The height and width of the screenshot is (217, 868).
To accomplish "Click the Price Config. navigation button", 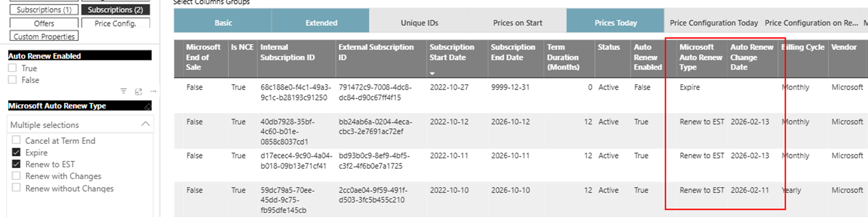I will (x=115, y=23).
